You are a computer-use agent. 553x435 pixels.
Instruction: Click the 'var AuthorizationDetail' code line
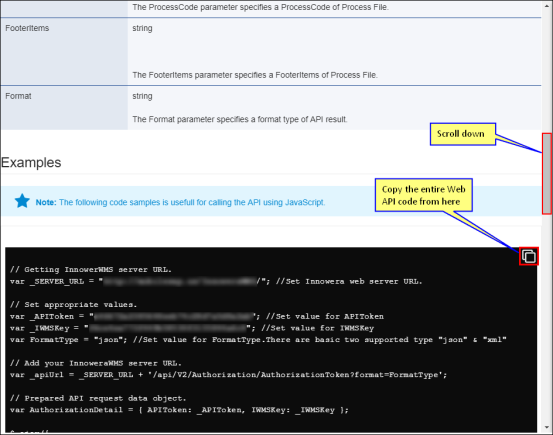click(179, 410)
